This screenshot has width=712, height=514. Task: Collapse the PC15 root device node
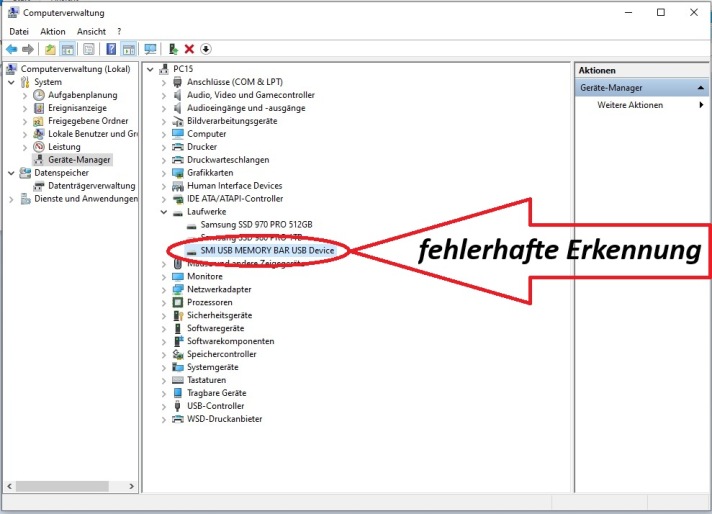tap(150, 69)
